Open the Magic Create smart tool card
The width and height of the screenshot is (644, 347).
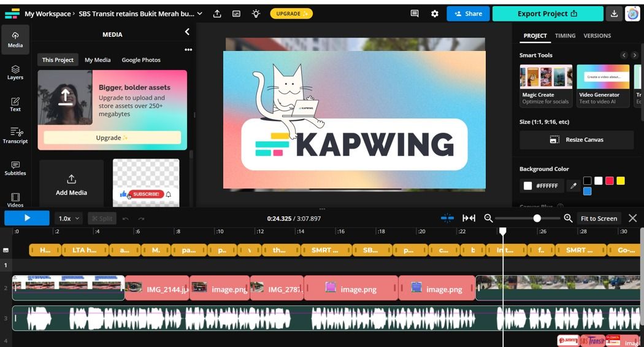pos(546,86)
